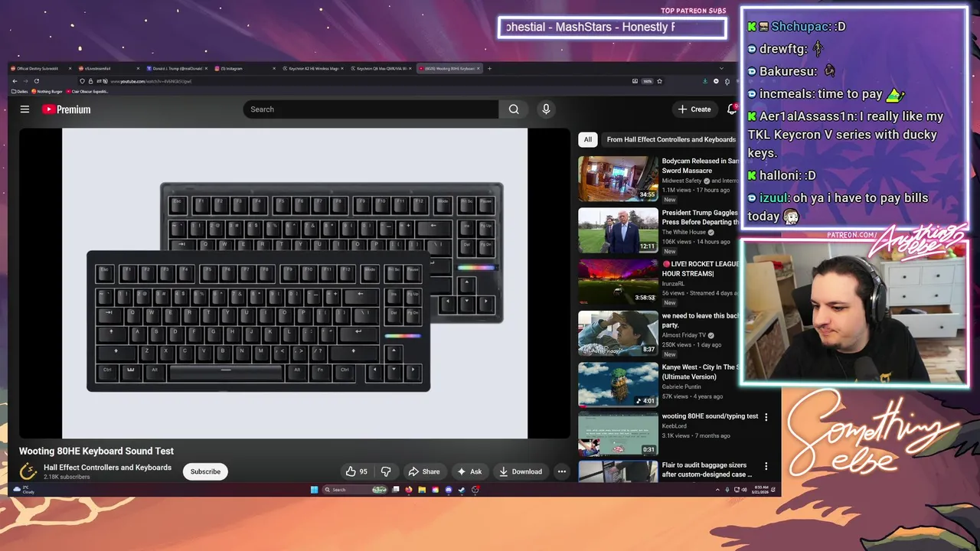Open Flair to audit baggage sizers title
This screenshot has width=980, height=551.
click(707, 469)
